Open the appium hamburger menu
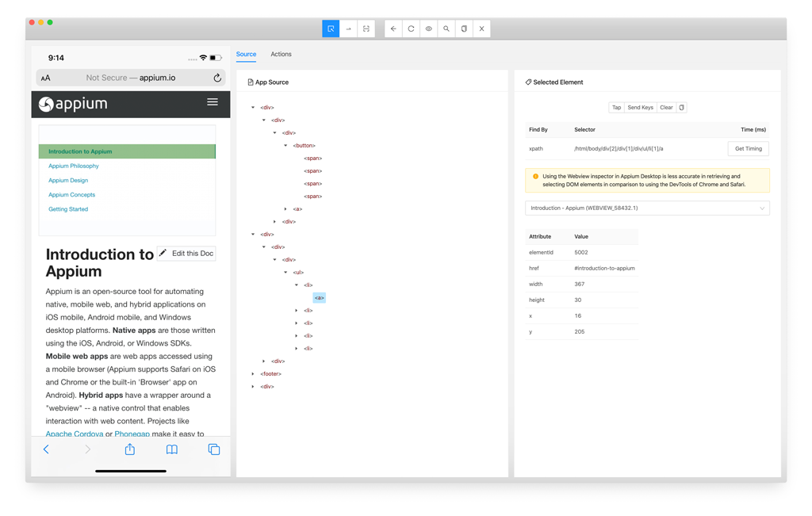 [213, 102]
